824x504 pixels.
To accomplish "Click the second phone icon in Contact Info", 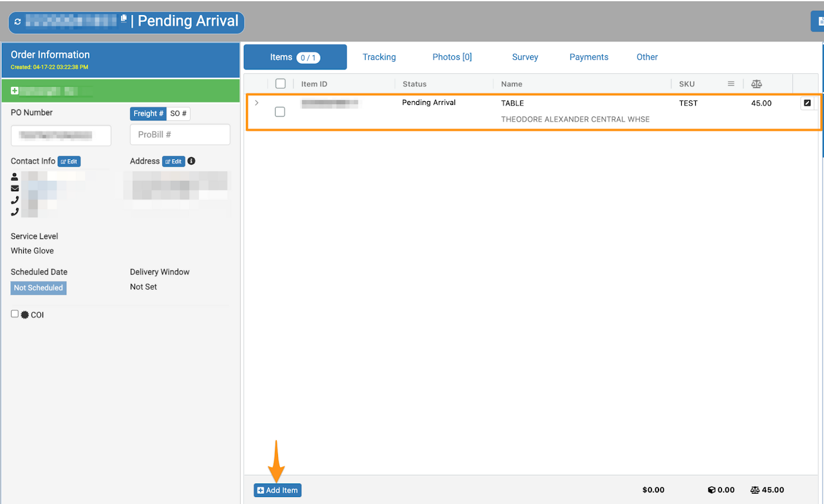I will (x=15, y=212).
